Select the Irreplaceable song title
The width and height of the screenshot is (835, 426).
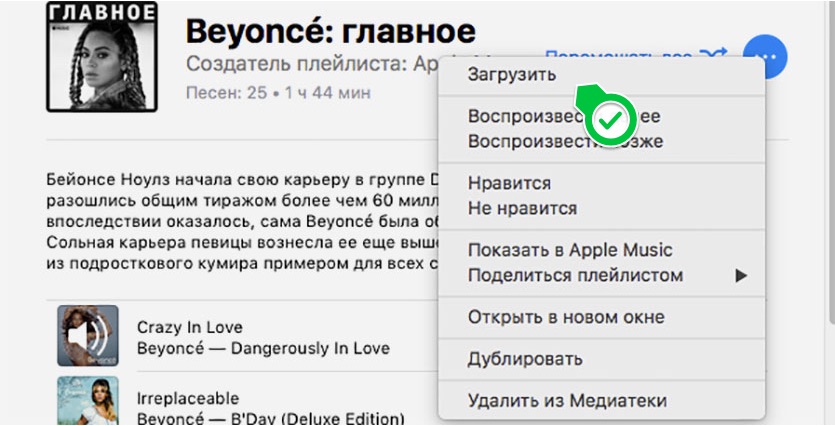click(187, 397)
